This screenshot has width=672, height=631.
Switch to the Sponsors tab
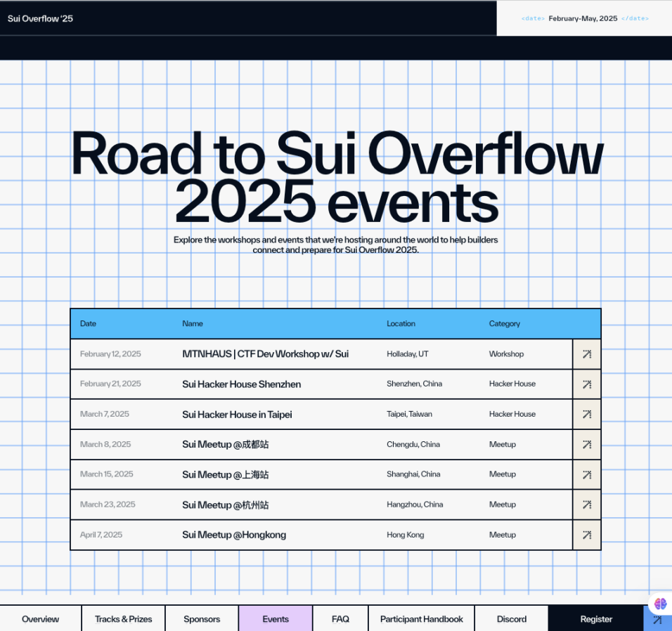pos(202,619)
